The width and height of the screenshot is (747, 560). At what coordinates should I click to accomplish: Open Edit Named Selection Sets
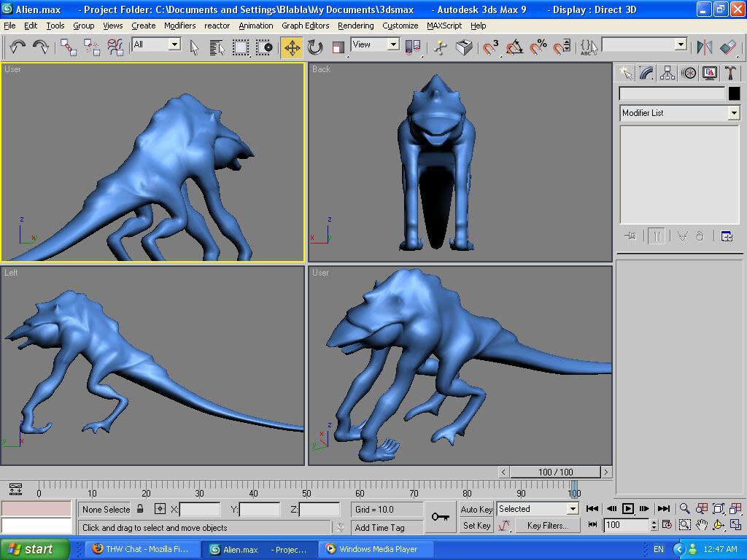(x=589, y=47)
